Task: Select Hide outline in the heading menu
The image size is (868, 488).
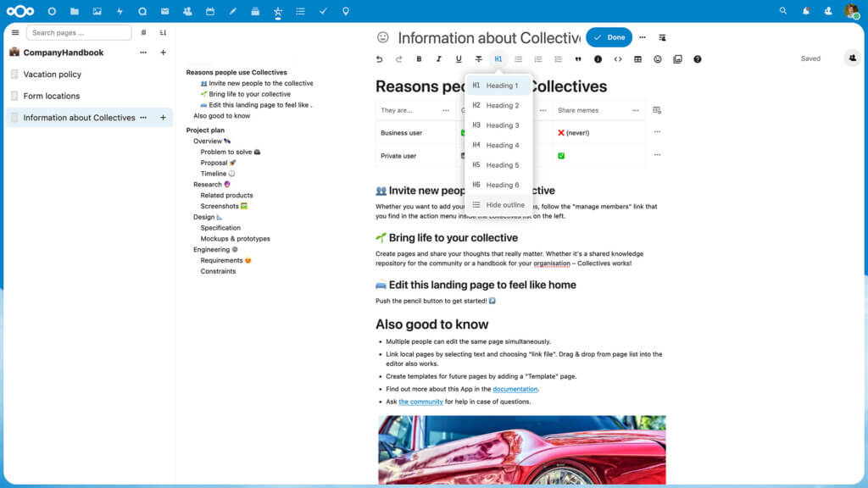Action: [x=498, y=204]
